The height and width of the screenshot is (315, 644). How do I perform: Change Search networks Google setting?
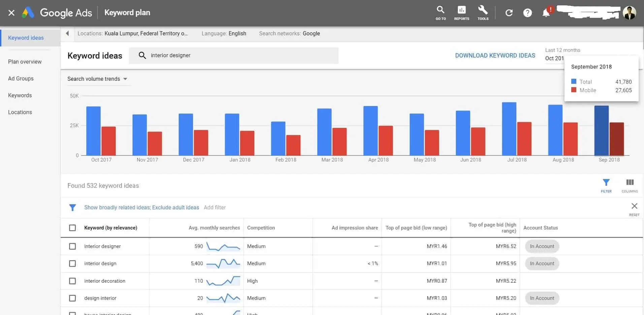[290, 33]
